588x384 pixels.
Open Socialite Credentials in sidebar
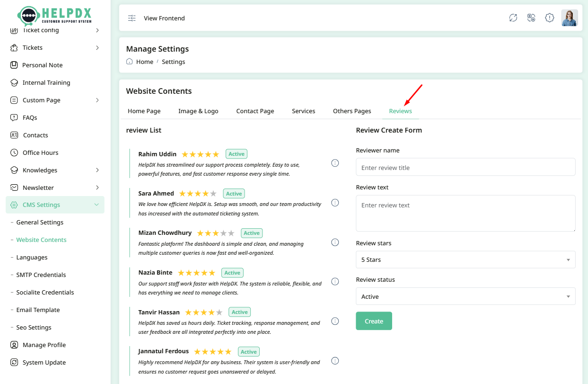pos(45,292)
